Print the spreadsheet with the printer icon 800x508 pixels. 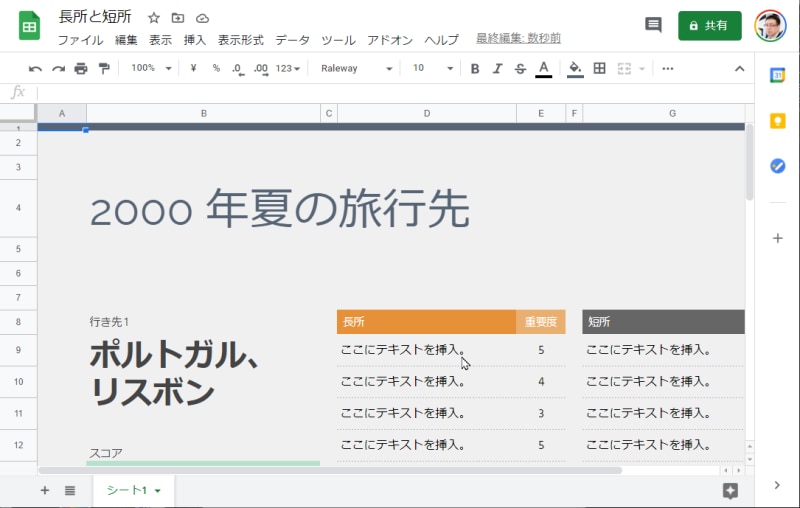pos(81,68)
